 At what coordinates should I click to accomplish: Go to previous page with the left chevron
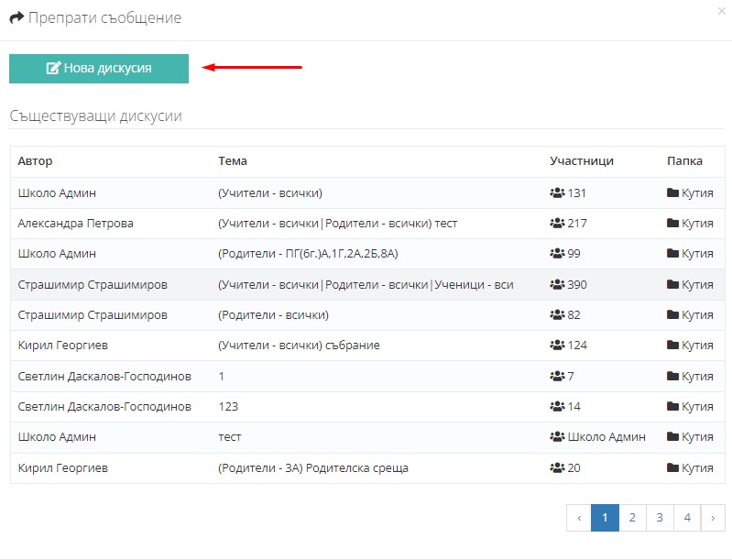579,518
